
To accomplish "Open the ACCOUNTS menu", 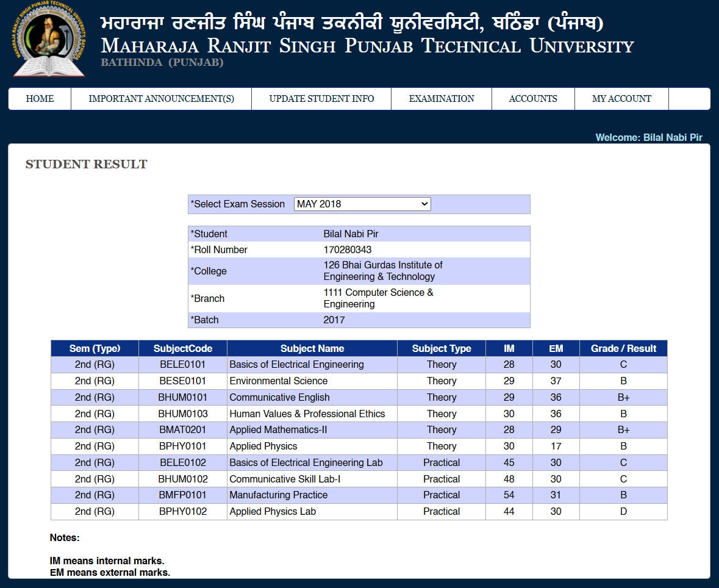I will (x=533, y=99).
